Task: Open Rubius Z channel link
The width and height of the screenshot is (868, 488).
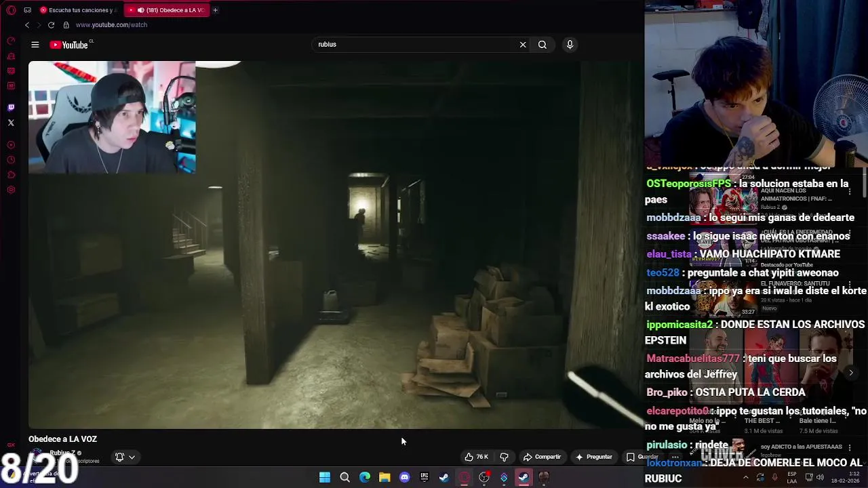Action: pyautogui.click(x=62, y=453)
